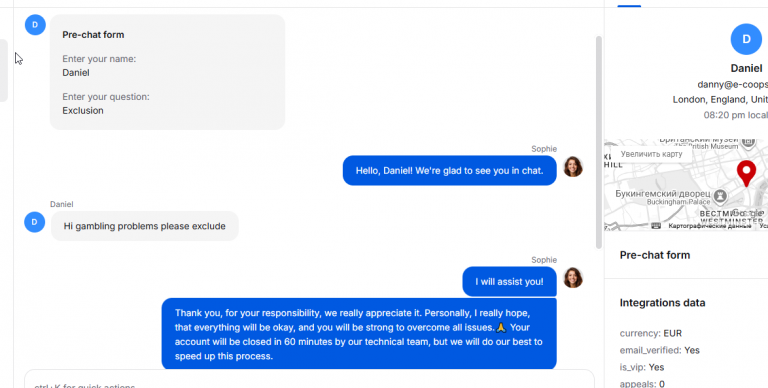Focus the message input with "ctrl+K for quick actions"
768x388 pixels.
(x=309, y=379)
